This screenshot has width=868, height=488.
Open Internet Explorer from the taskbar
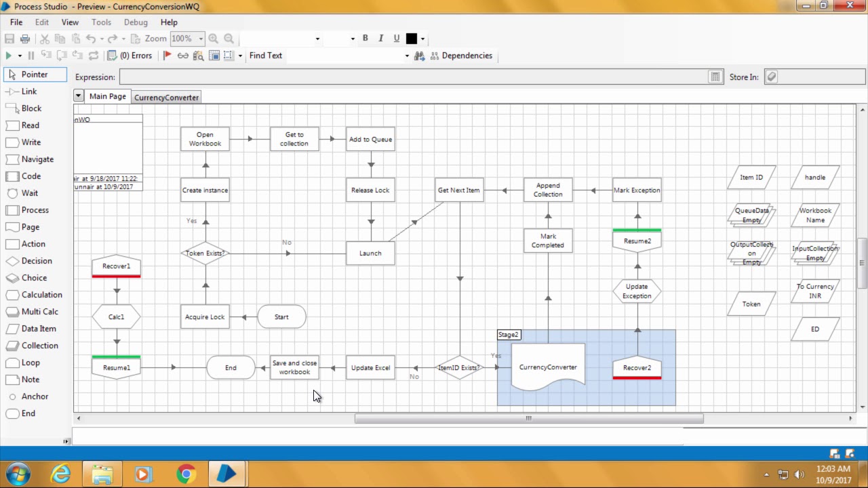click(61, 473)
